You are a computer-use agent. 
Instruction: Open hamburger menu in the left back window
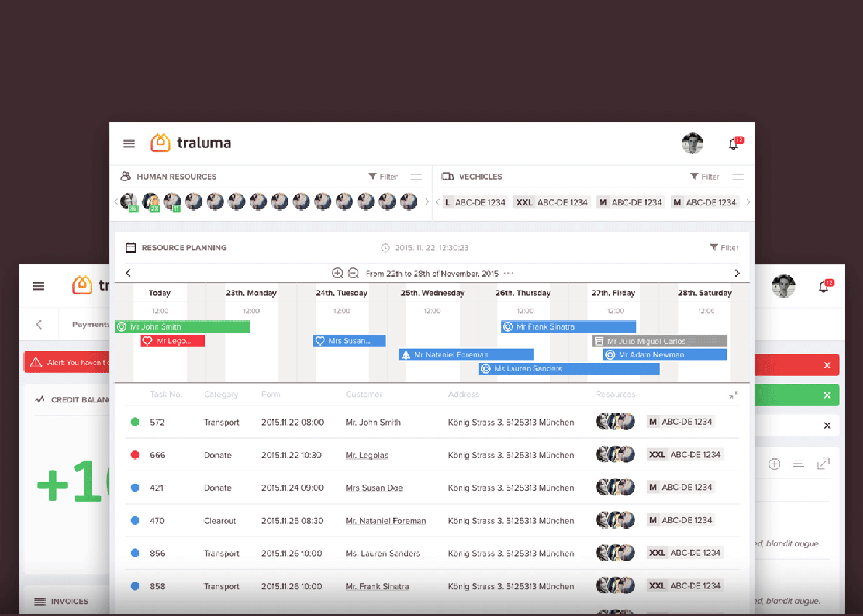coord(38,286)
